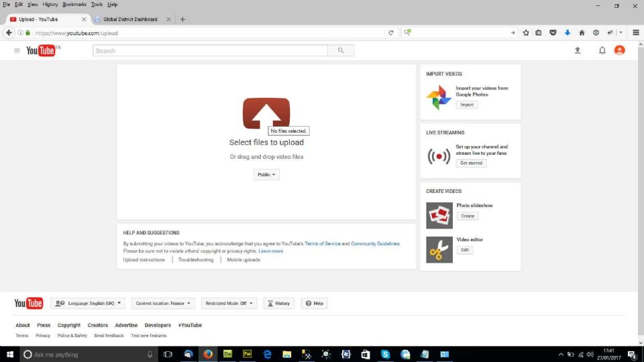The height and width of the screenshot is (362, 644).
Task: Click the footer YouTube logo
Action: pos(28,303)
